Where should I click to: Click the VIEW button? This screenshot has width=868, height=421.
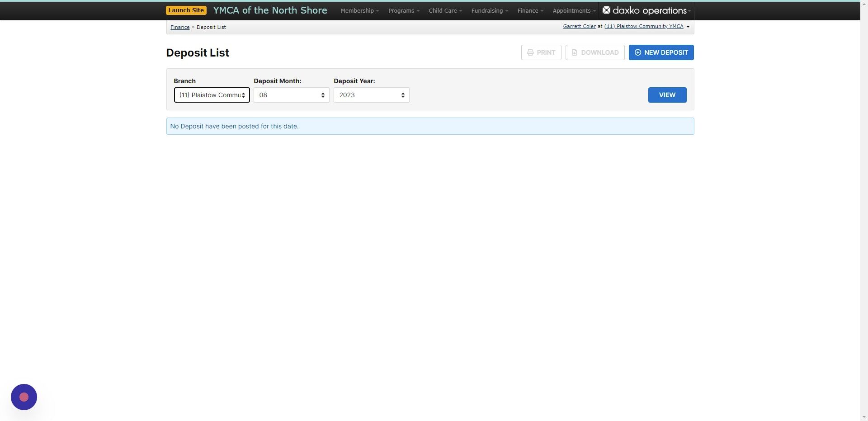coord(667,95)
